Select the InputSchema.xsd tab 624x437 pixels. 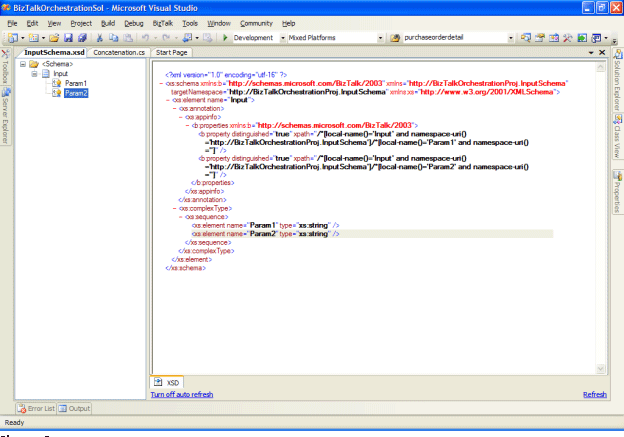click(x=54, y=53)
